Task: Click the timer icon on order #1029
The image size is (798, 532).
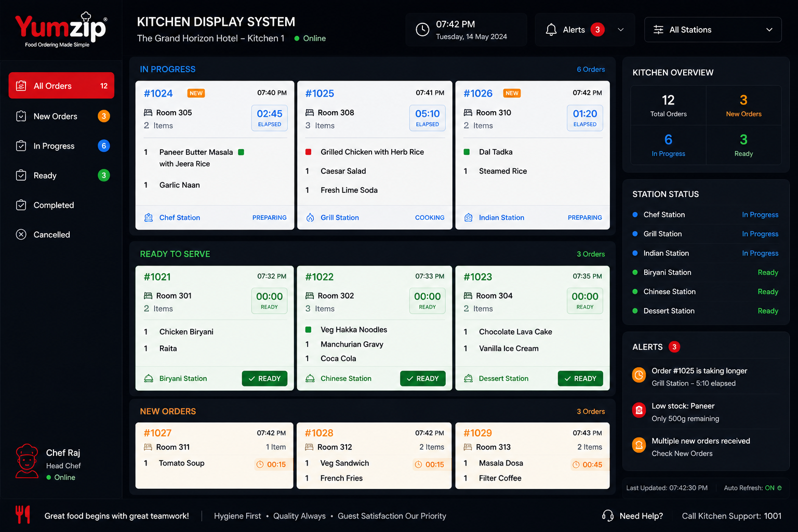Action: [x=576, y=464]
